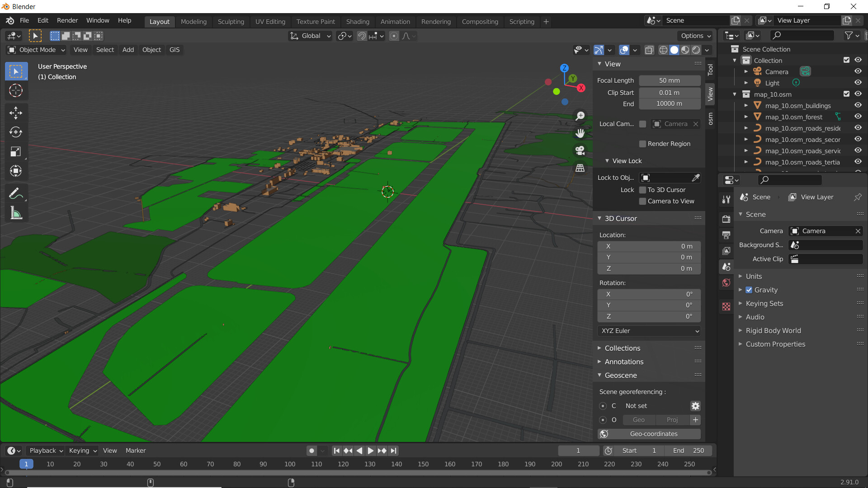Hide map_10.osm_buildings with eye icon
Screen dimensions: 868x488
point(858,105)
